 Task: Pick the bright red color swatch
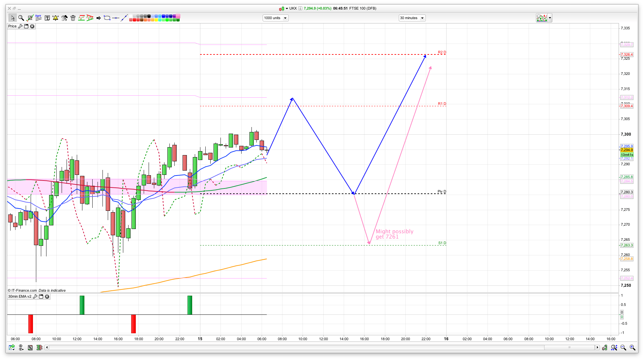[x=135, y=20]
